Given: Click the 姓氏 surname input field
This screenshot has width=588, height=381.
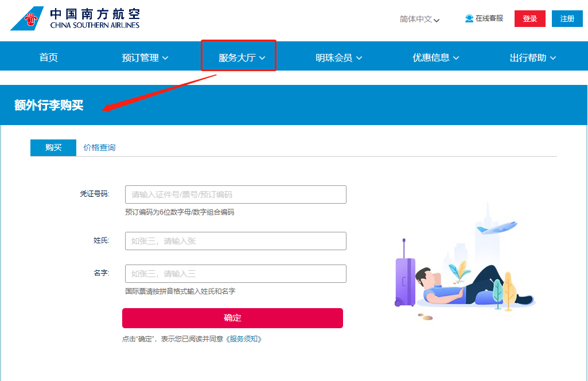Looking at the screenshot, I should pyautogui.click(x=235, y=241).
